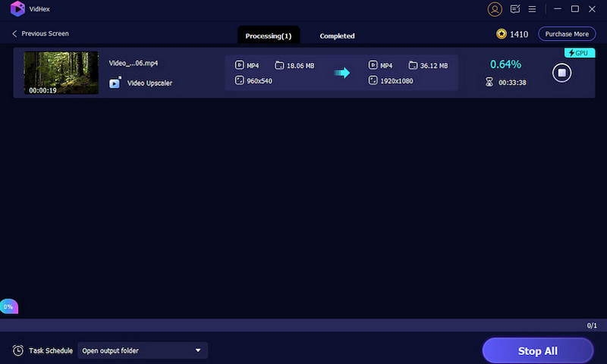The image size is (607, 364).
Task: Click the Purchase More button
Action: 566,34
